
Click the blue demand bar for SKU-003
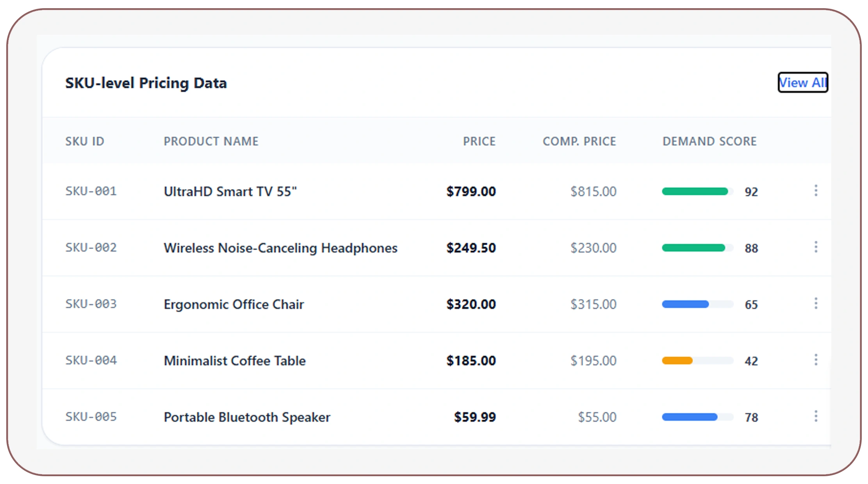tap(697, 304)
